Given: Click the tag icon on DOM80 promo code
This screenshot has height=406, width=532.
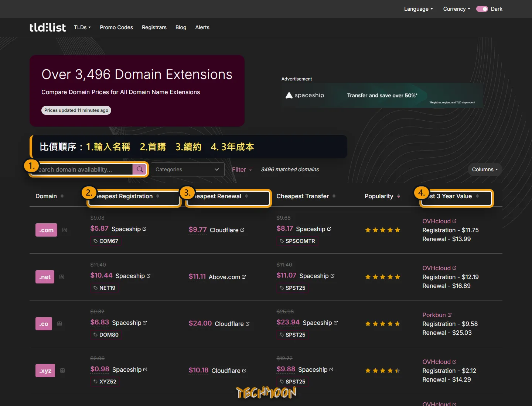Looking at the screenshot, I should pos(96,335).
